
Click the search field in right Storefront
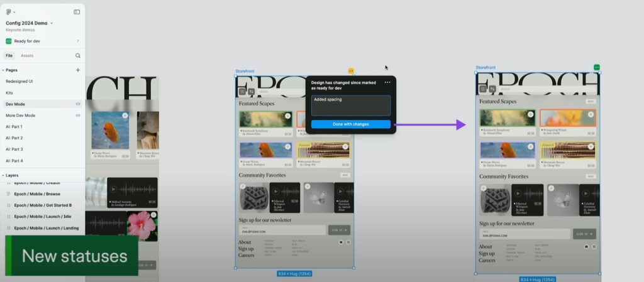tap(547, 89)
